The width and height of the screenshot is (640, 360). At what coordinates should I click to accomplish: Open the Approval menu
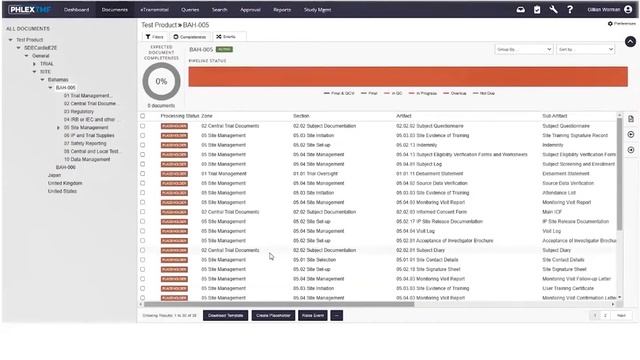(250, 9)
